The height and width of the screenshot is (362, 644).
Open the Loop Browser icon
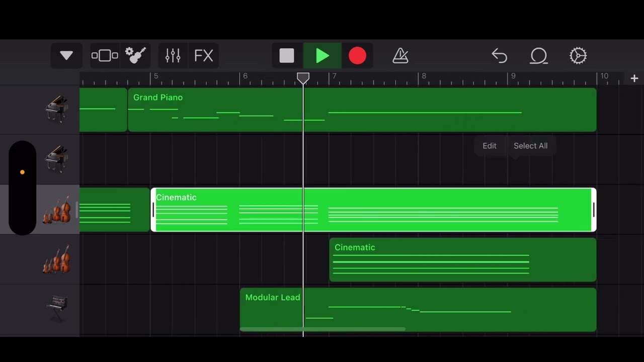coord(538,56)
